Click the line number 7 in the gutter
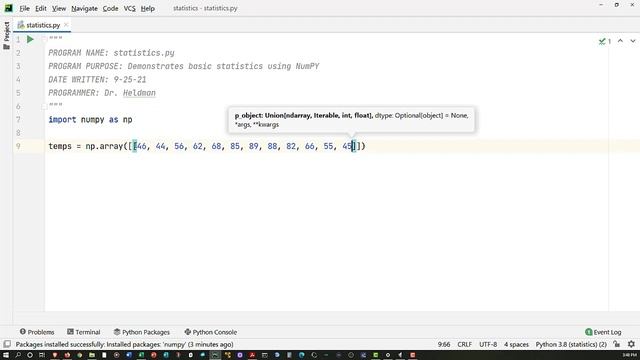Image resolution: width=640 pixels, height=360 pixels. 18,120
